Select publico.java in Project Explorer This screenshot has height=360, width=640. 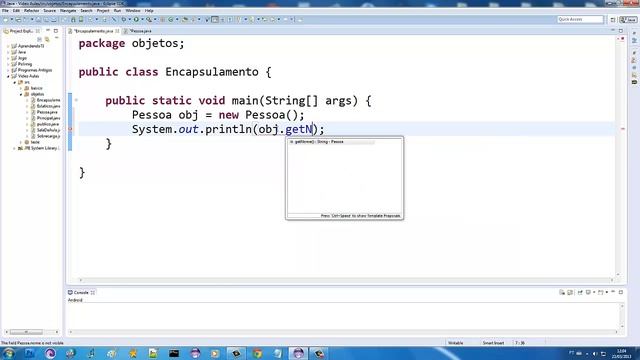(45, 124)
